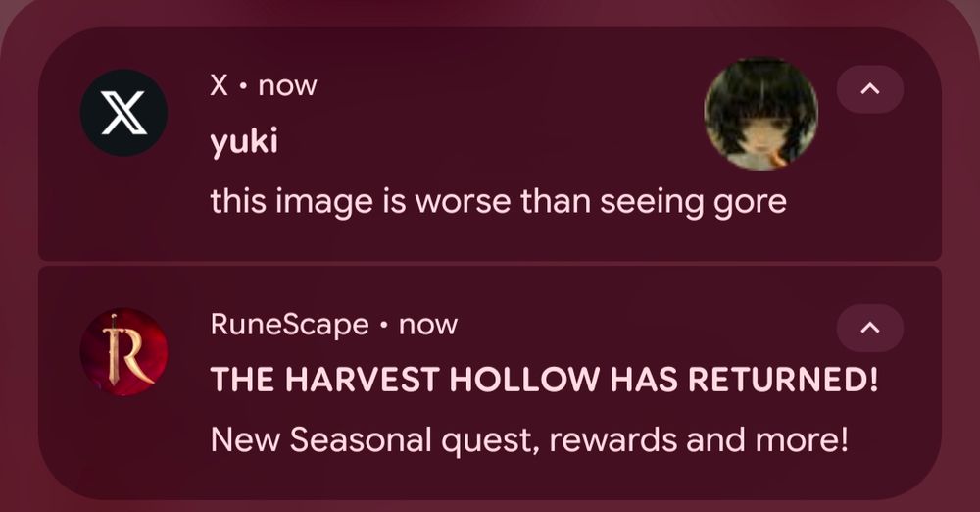980x512 pixels.
Task: Select the sender name yuki
Action: 244,142
